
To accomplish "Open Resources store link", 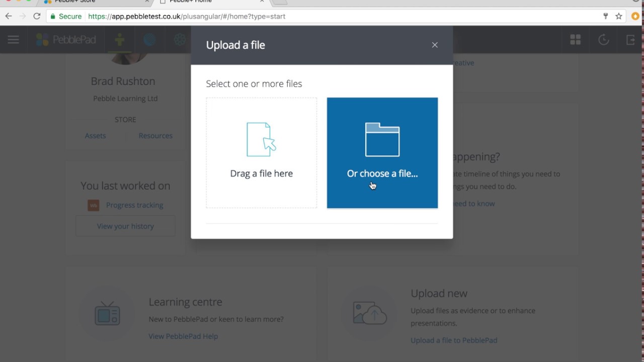I will (x=155, y=136).
